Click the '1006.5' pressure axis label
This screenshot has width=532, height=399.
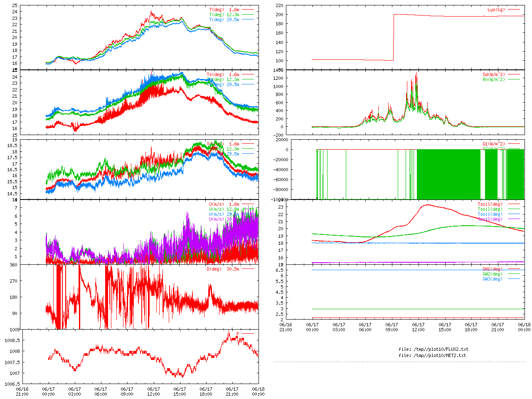(x=11, y=384)
